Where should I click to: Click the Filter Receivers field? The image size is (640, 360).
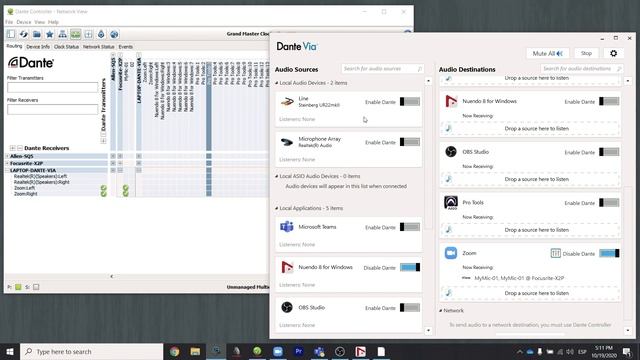pyautogui.click(x=53, y=109)
